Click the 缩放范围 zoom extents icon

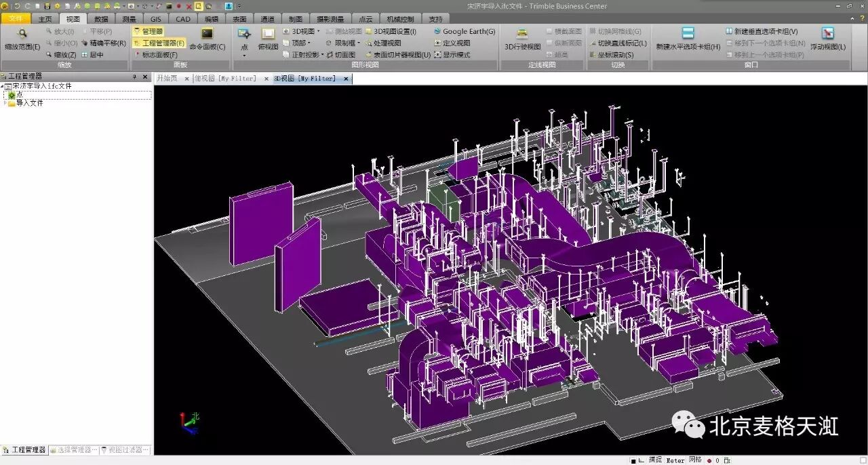[x=22, y=33]
